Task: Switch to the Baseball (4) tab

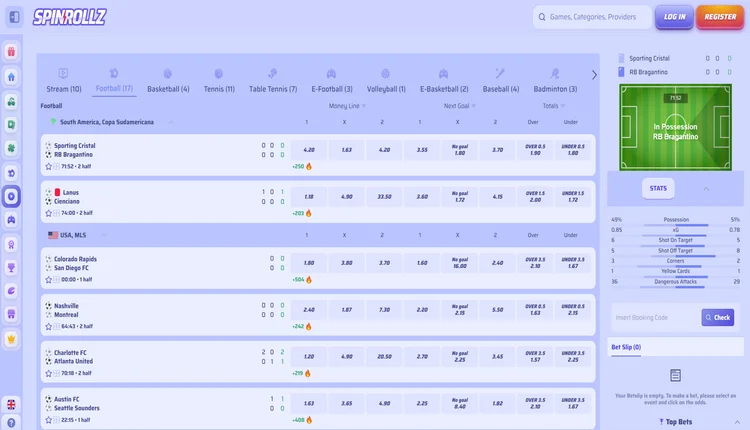Action: click(x=500, y=80)
